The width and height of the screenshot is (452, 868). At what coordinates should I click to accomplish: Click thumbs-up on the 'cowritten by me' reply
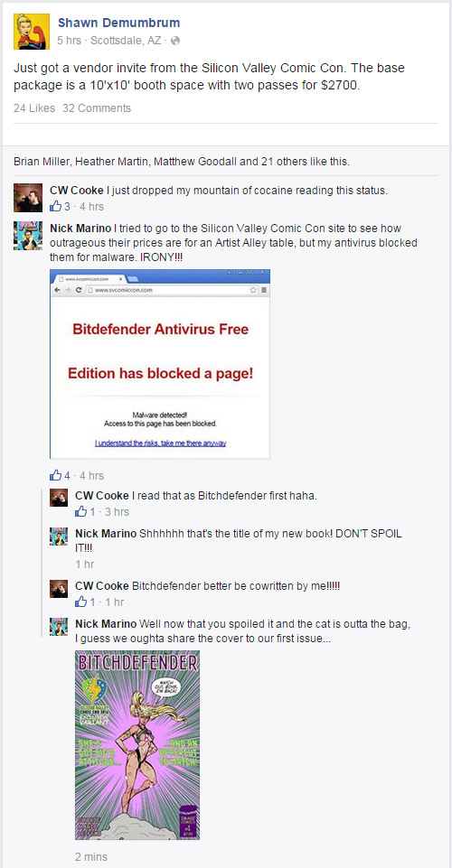(80, 602)
